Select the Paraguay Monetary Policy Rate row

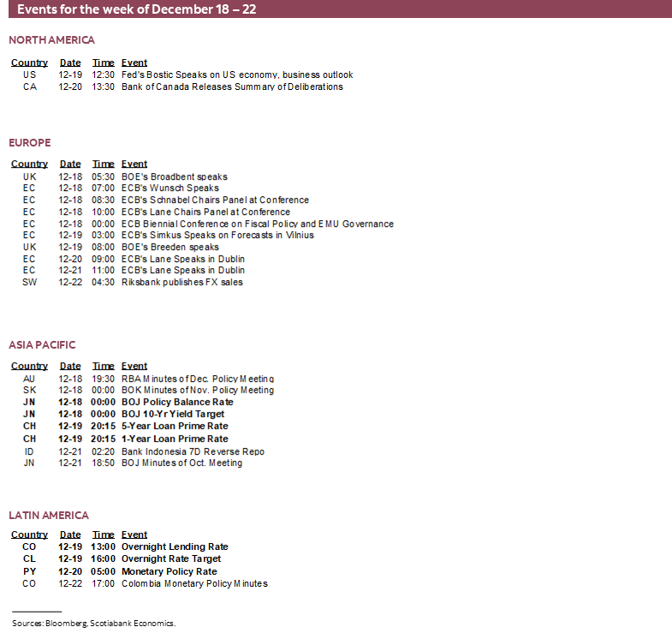tap(169, 571)
